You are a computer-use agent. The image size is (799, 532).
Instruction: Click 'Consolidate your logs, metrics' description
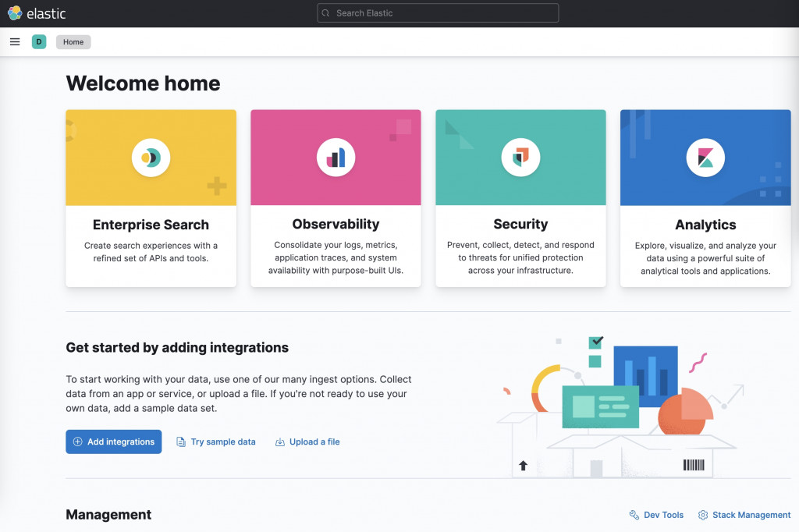pyautogui.click(x=336, y=257)
